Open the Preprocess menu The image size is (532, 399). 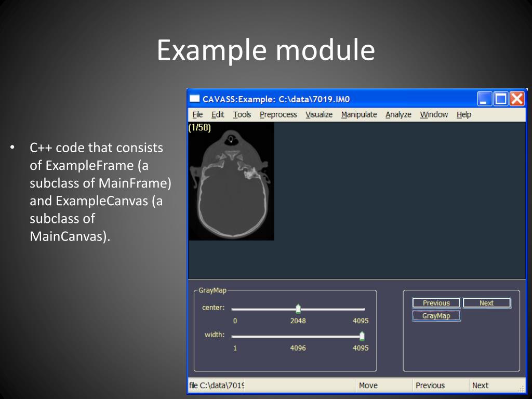(278, 115)
